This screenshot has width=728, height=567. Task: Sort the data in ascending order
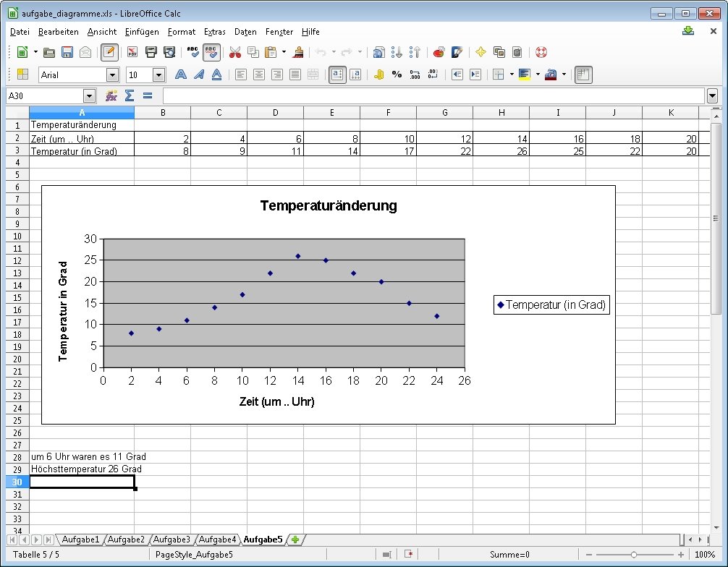(397, 52)
